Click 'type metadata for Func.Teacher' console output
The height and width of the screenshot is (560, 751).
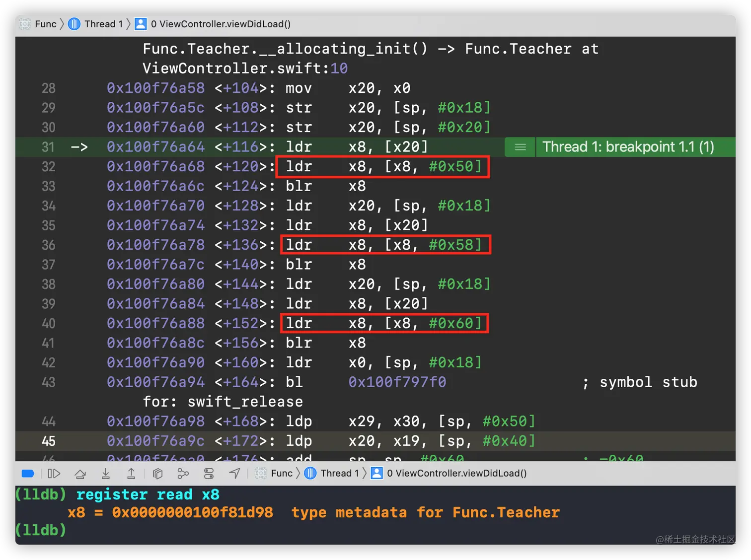[x=426, y=512]
